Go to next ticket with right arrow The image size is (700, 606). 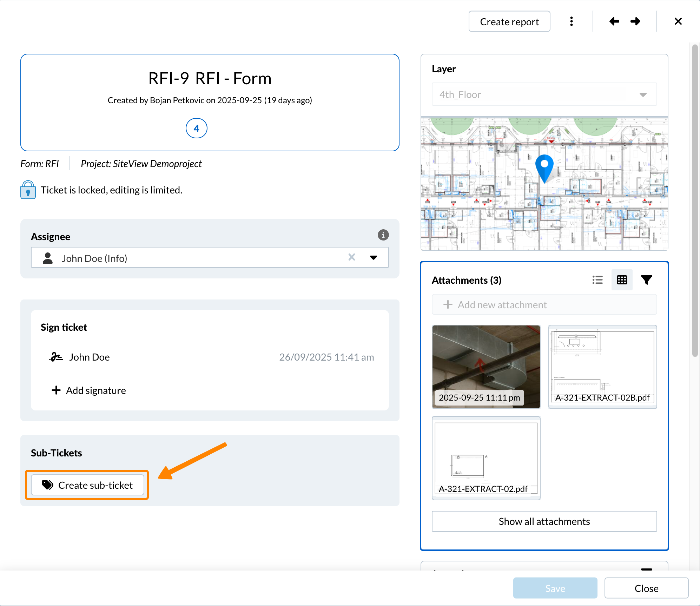coord(635,21)
